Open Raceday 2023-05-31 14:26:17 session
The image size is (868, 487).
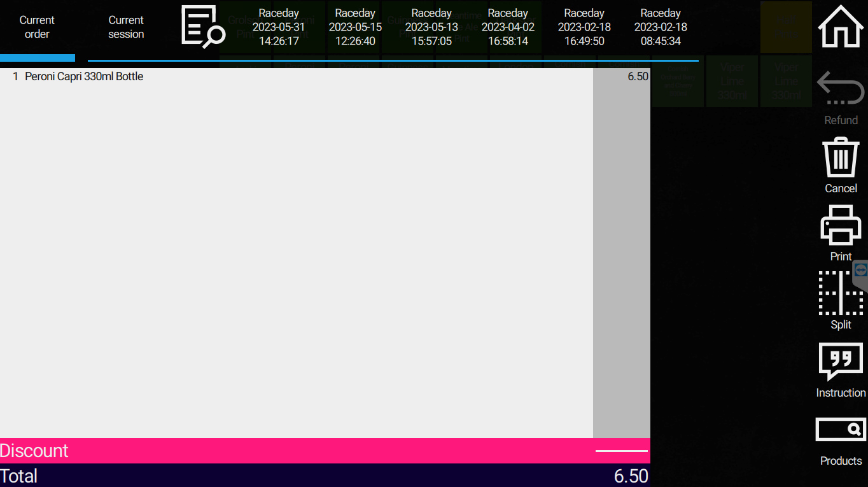(x=279, y=27)
